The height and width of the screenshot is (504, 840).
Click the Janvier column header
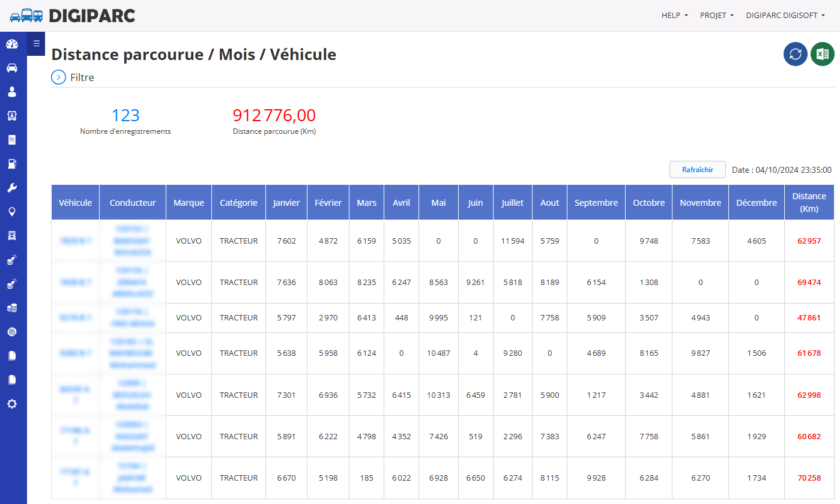286,202
